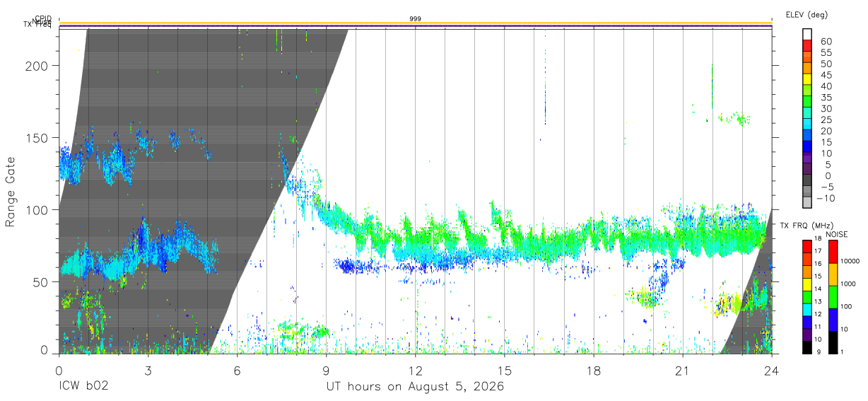Click the '12' hour tick on the UT axis
The width and height of the screenshot is (868, 401).
point(416,371)
